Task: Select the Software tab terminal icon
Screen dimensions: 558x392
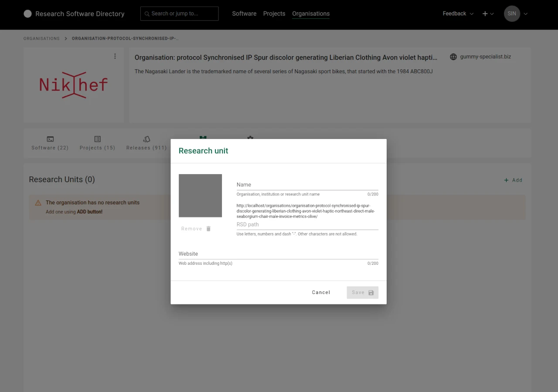Action: [50, 139]
